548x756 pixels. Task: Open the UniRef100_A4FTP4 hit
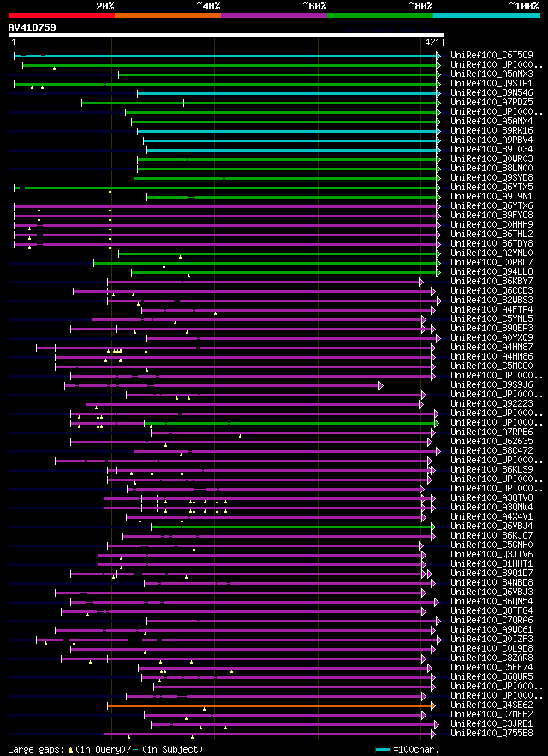click(x=492, y=310)
